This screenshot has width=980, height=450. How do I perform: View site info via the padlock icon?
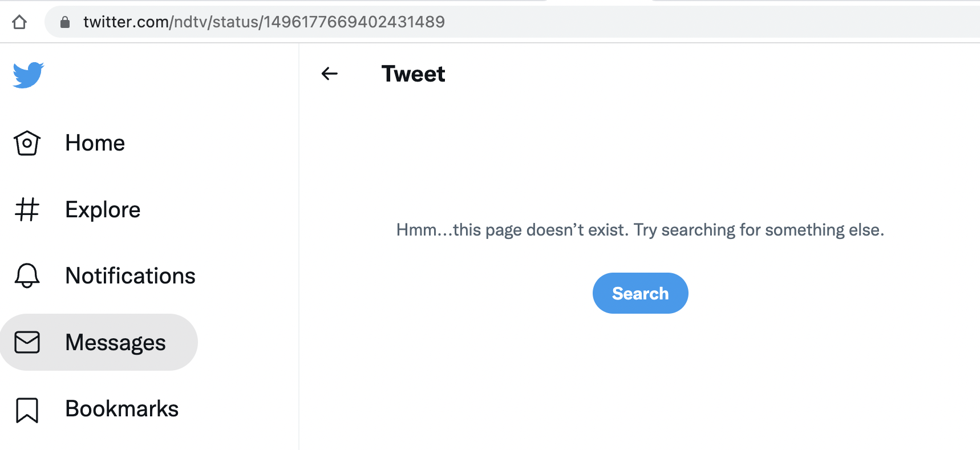(x=65, y=22)
